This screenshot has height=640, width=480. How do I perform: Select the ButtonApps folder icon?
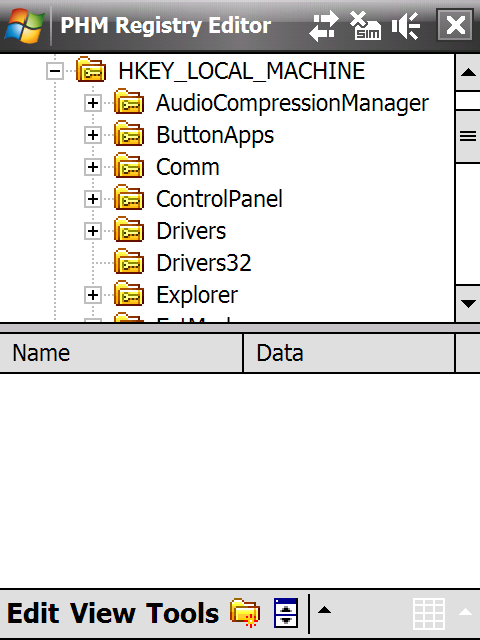129,133
